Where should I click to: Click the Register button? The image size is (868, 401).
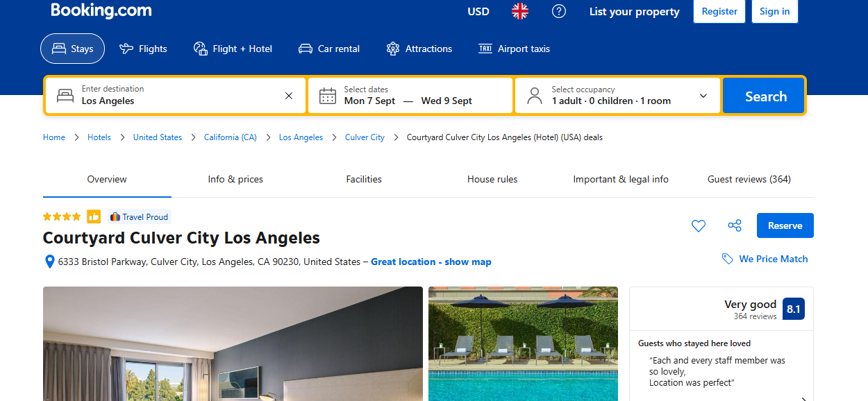click(x=719, y=11)
